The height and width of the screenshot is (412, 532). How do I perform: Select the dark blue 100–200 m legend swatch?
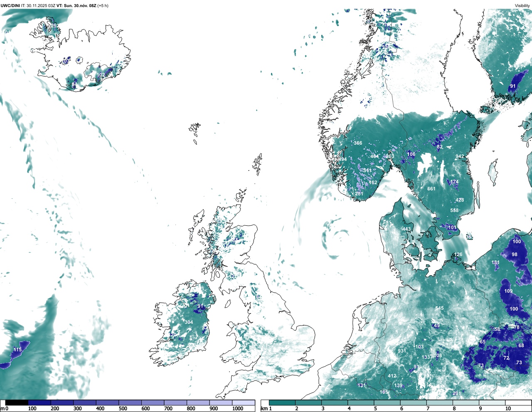point(39,402)
